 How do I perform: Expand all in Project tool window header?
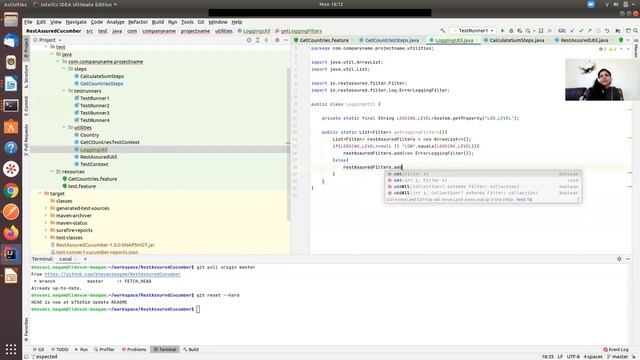click(x=258, y=40)
